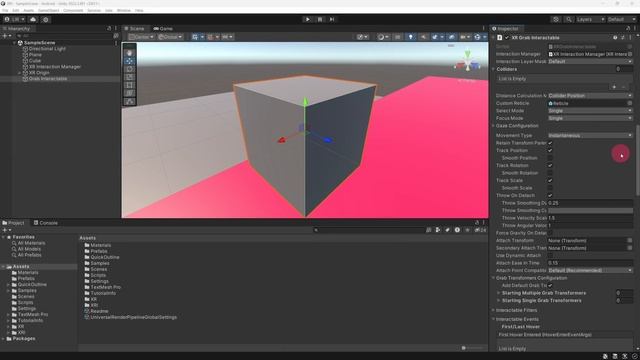Expand Starting Multiple Grab Transformers
Viewport: 640px width, 360px height.
click(x=499, y=293)
